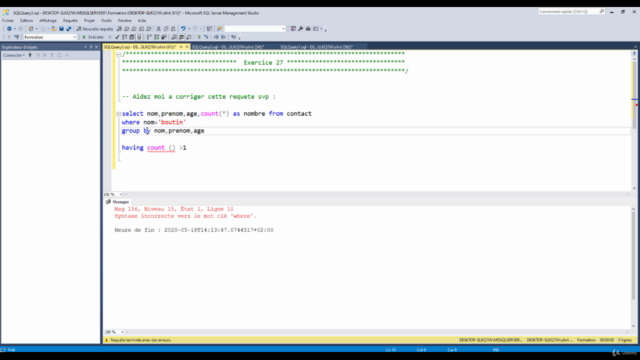Open the Requête menu
This screenshot has height=360, width=640.
pos(70,20)
